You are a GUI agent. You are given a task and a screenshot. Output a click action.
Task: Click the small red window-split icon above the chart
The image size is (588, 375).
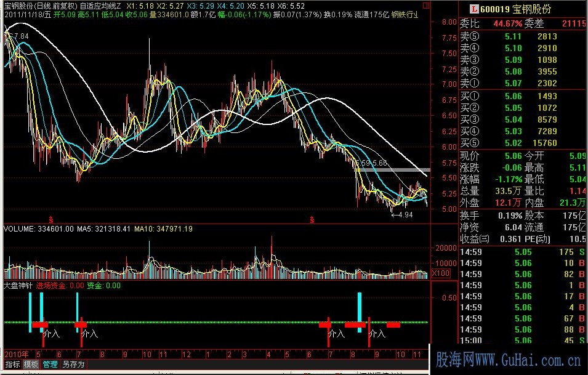[426, 6]
